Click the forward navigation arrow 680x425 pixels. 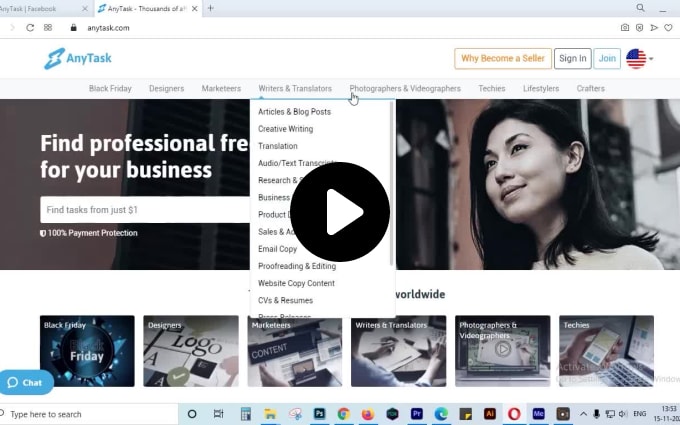point(12,28)
